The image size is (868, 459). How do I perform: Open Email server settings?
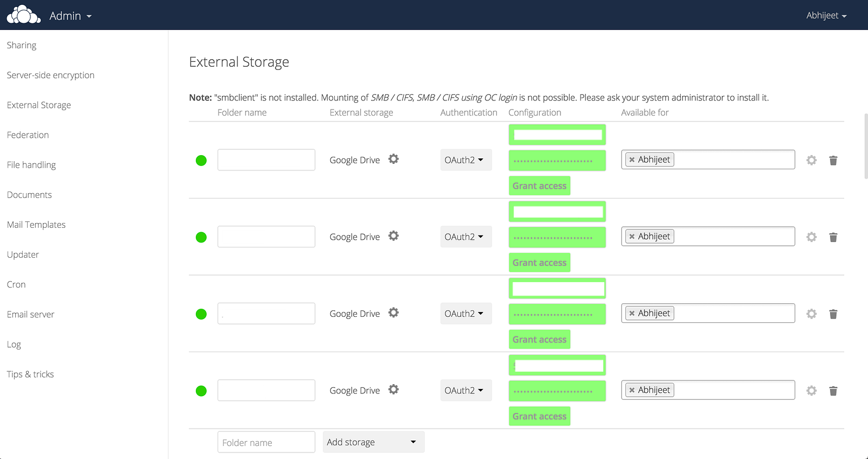(x=30, y=314)
